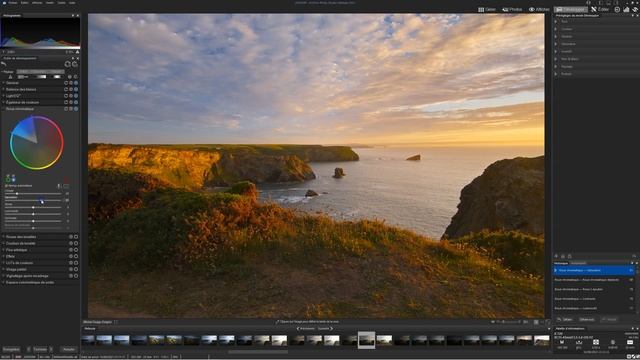Reset the Égaliseur de couleurs group
Viewport: 640px width, 360px height.
coord(66,102)
